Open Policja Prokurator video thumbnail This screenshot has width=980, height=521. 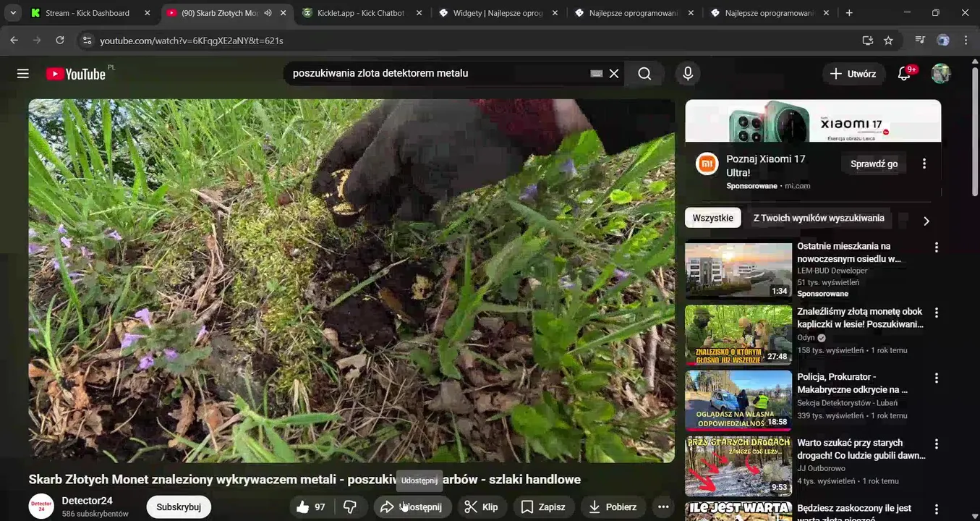click(x=738, y=400)
